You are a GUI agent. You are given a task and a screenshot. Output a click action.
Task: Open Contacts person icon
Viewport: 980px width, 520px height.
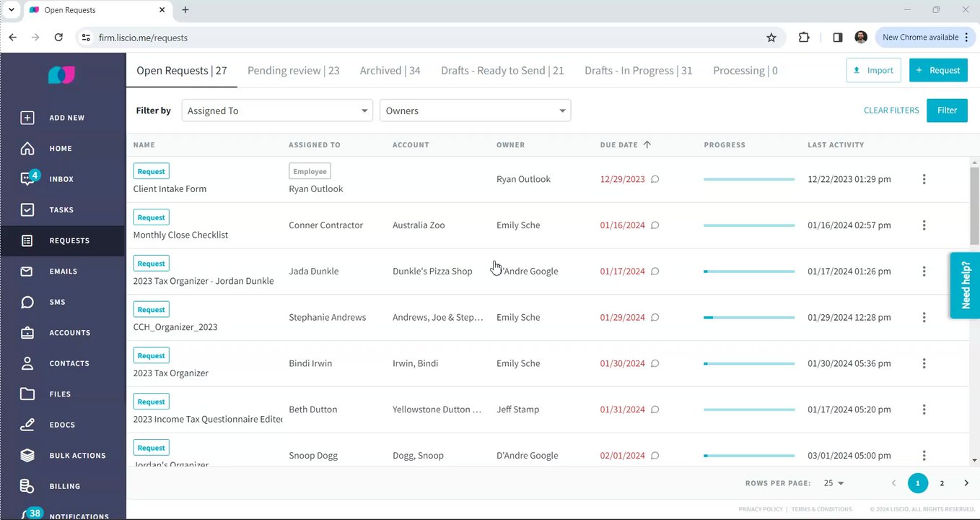pyautogui.click(x=27, y=363)
